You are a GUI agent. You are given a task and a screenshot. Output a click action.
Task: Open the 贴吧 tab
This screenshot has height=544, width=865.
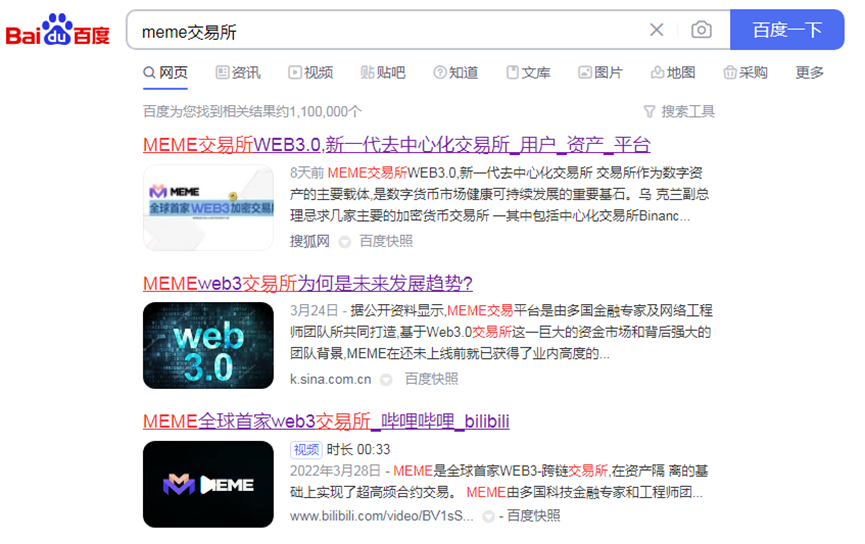[x=383, y=73]
